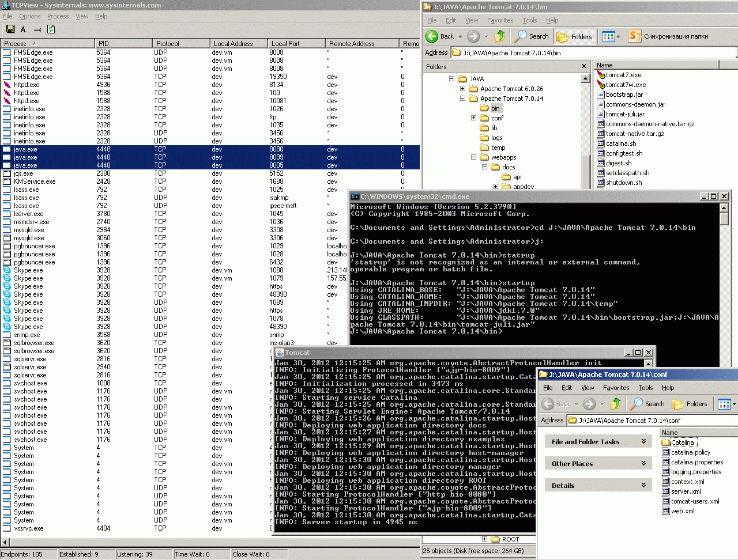Open the Views dropdown in bin window

618,36
